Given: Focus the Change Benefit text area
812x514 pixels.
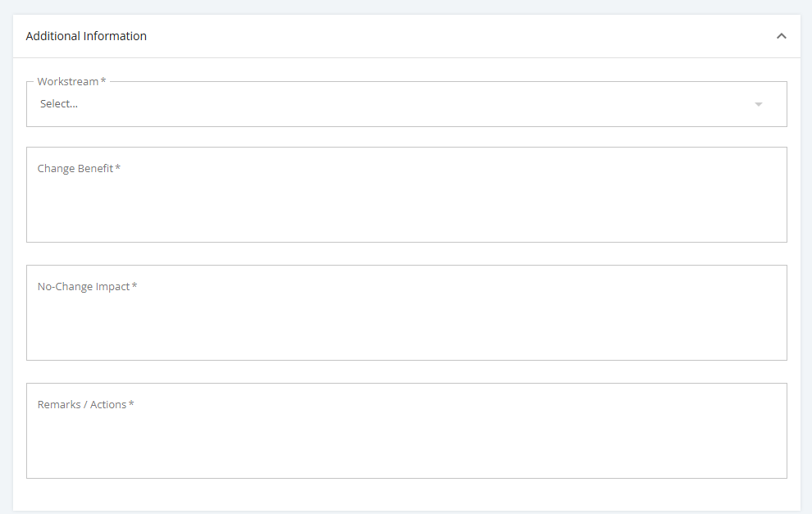Looking at the screenshot, I should point(407,194).
